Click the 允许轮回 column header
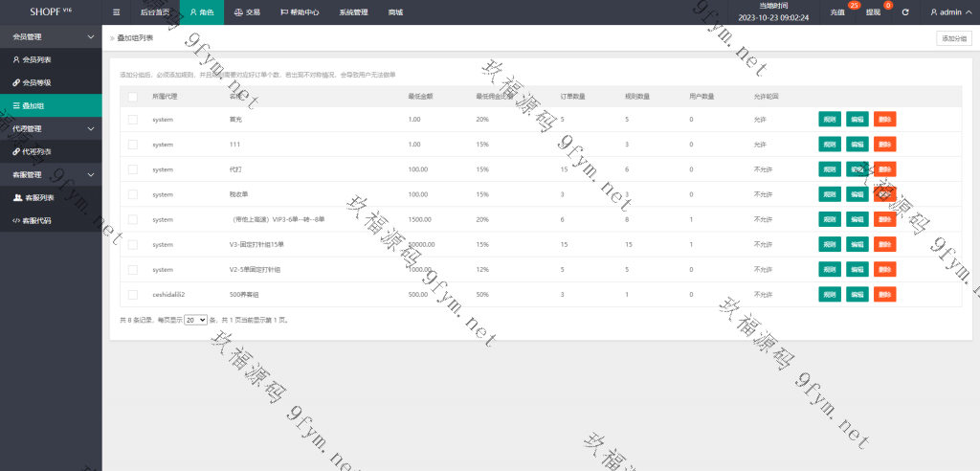The image size is (980, 471). [x=766, y=97]
